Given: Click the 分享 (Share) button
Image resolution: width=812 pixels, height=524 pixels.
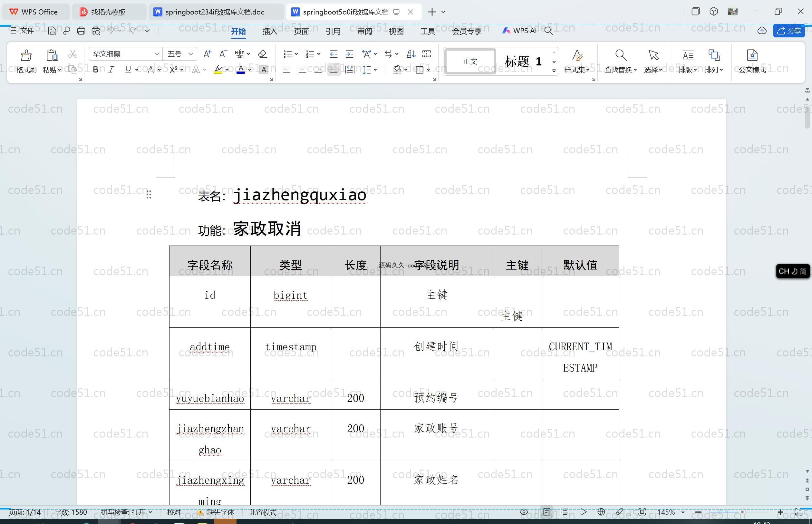Looking at the screenshot, I should click(x=789, y=31).
